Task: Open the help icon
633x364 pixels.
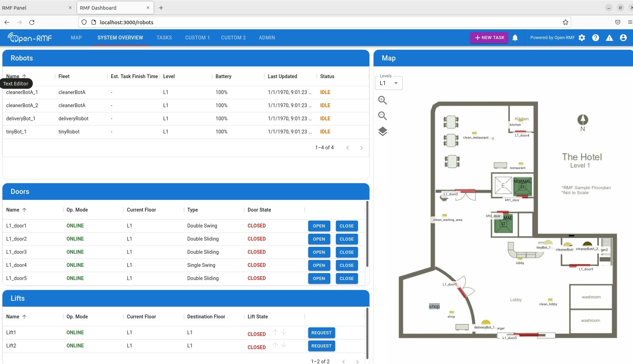Action: 596,38
